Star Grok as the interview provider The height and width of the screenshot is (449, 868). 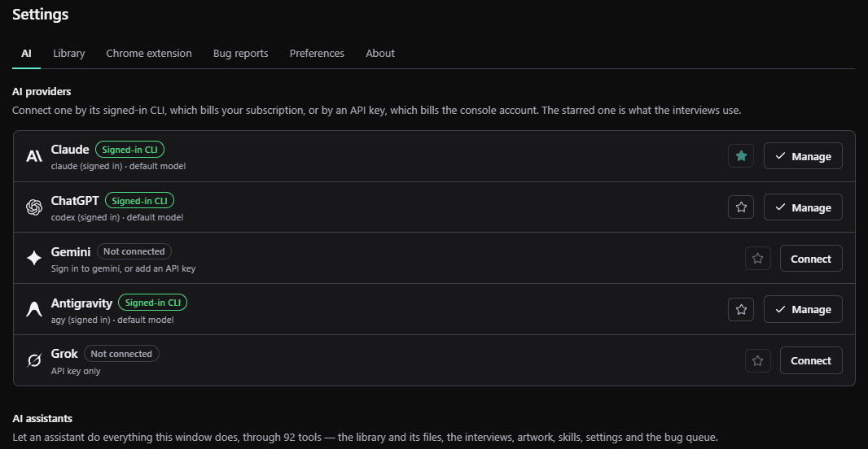pos(758,360)
